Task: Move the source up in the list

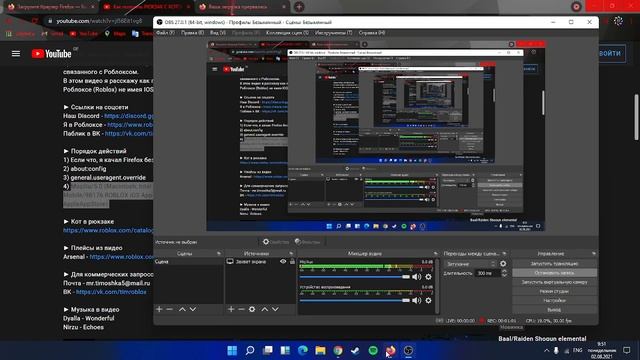Action: click(265, 309)
